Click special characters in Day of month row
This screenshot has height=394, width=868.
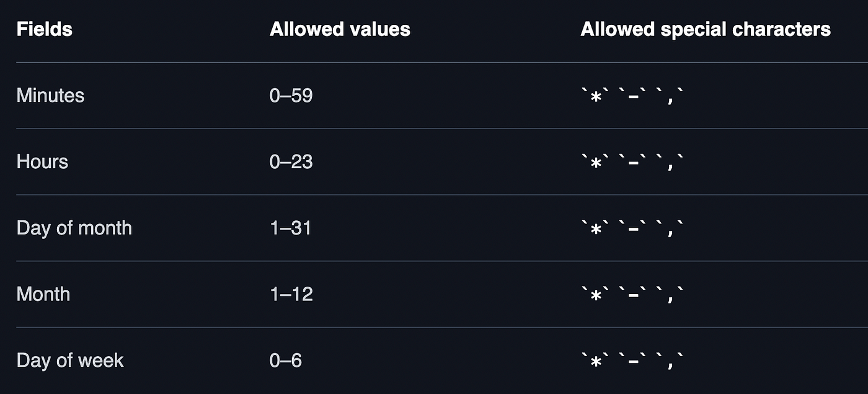632,228
